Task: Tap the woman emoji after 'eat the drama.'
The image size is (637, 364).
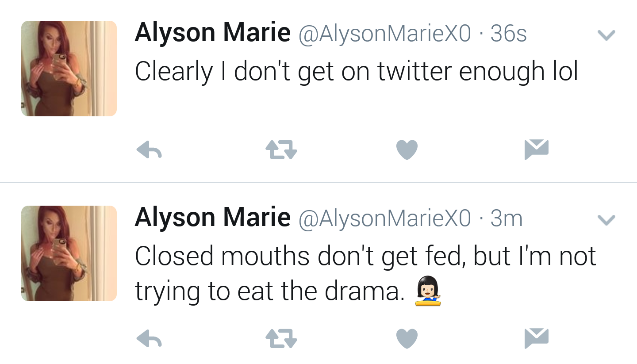Action: tap(428, 291)
